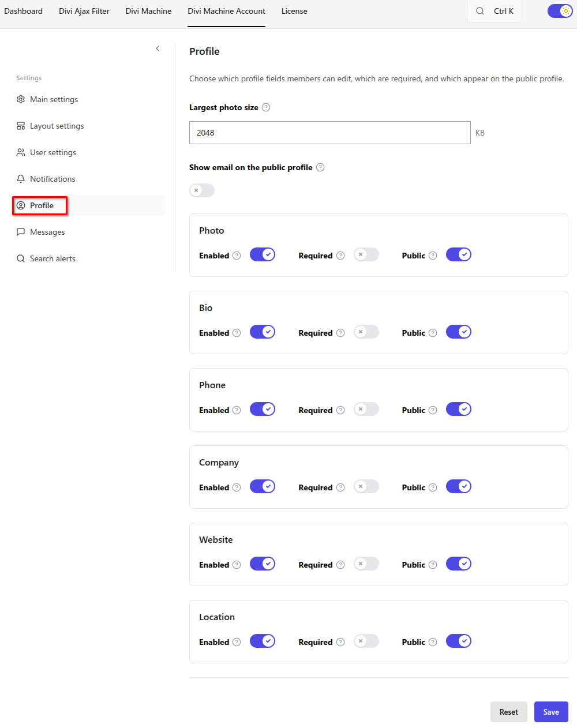Toggle Company Public switch

(x=459, y=486)
